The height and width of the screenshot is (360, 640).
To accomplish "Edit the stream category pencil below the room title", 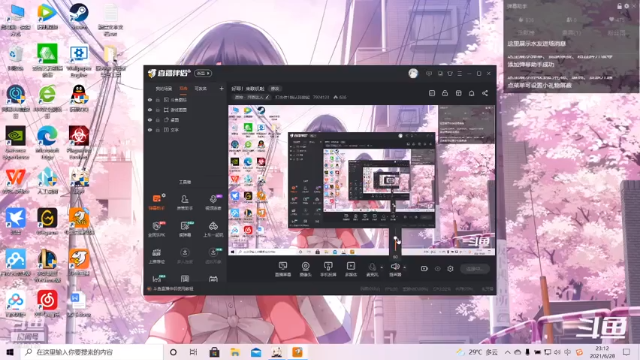I will click(267, 97).
